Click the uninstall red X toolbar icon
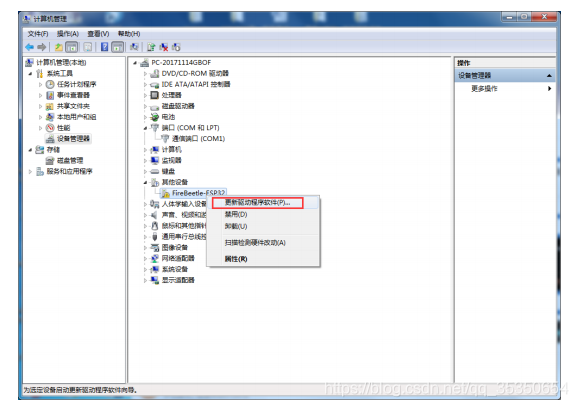 pos(164,47)
